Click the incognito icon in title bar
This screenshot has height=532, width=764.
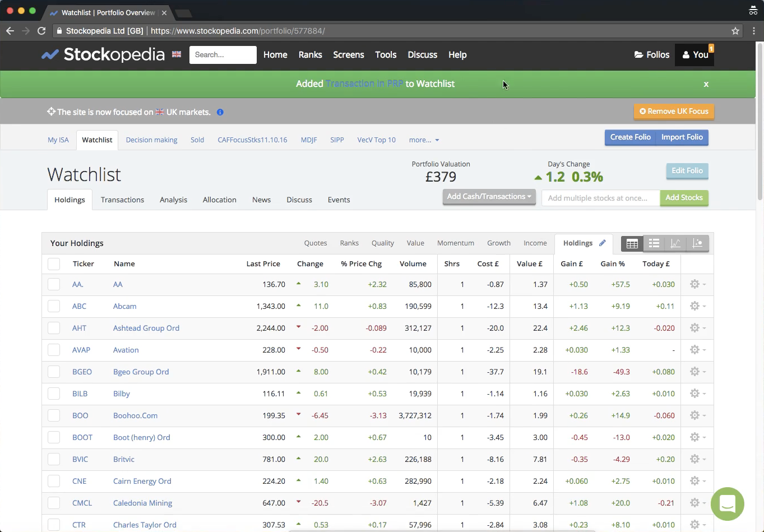pos(753,10)
